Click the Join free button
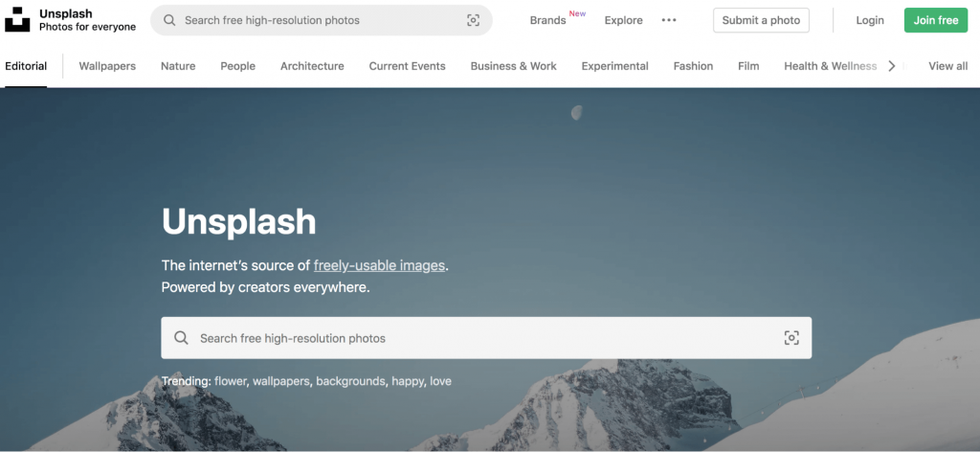980x452 pixels. [936, 20]
